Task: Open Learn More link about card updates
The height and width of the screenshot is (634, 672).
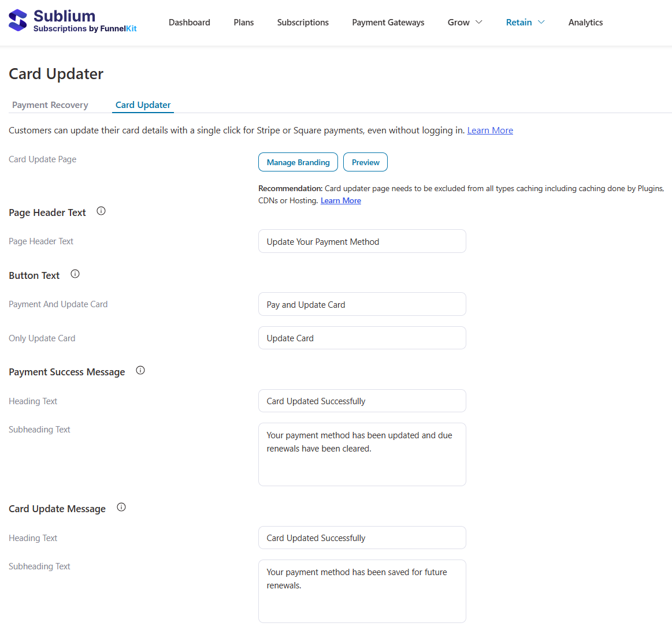Action: [490, 130]
